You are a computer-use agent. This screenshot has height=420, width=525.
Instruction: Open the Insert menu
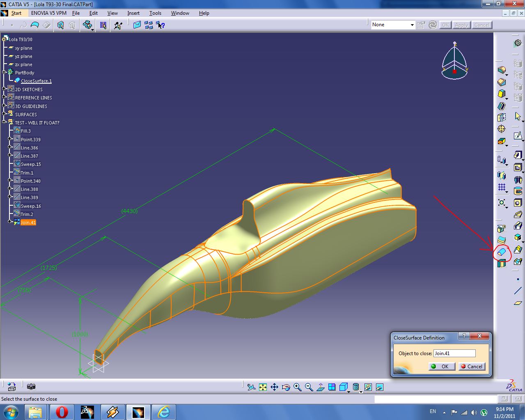[x=133, y=13]
